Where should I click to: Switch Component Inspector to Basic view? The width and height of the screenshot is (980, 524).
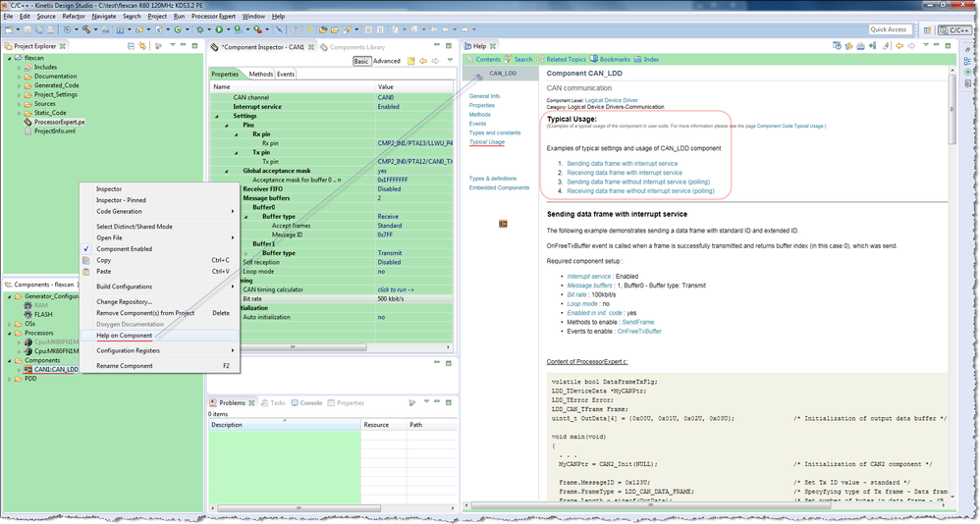pyautogui.click(x=360, y=61)
